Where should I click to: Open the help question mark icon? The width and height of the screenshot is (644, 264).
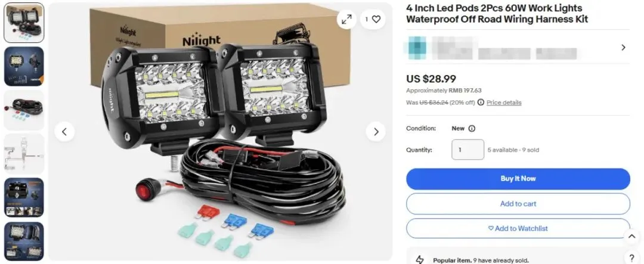[632, 257]
